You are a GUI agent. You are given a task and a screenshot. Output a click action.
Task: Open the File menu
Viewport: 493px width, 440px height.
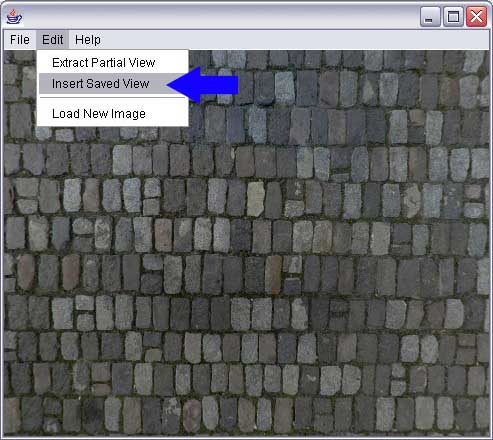[20, 40]
